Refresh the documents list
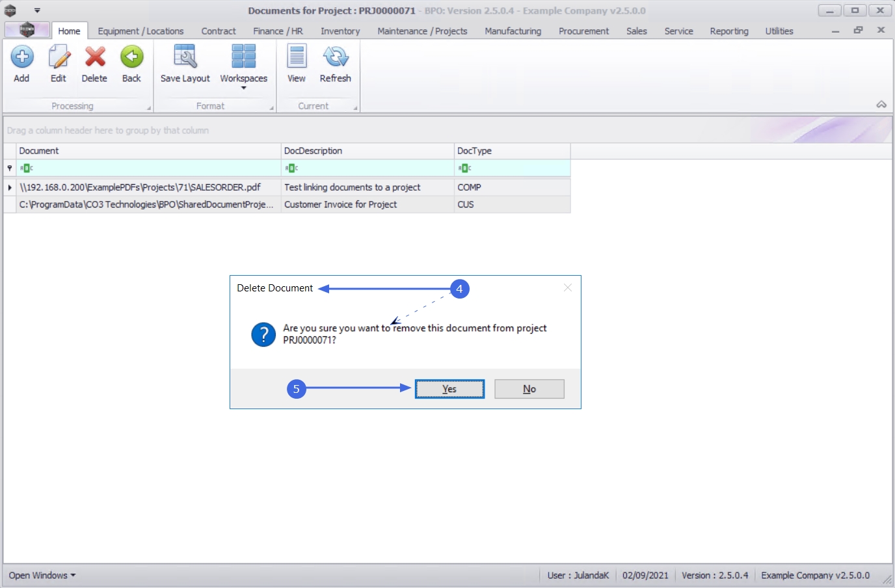895x588 pixels. [336, 64]
